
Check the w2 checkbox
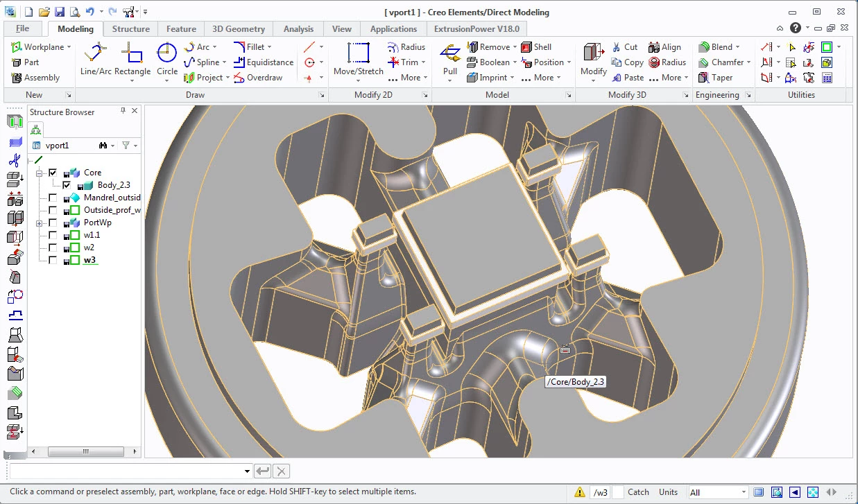pyautogui.click(x=53, y=247)
